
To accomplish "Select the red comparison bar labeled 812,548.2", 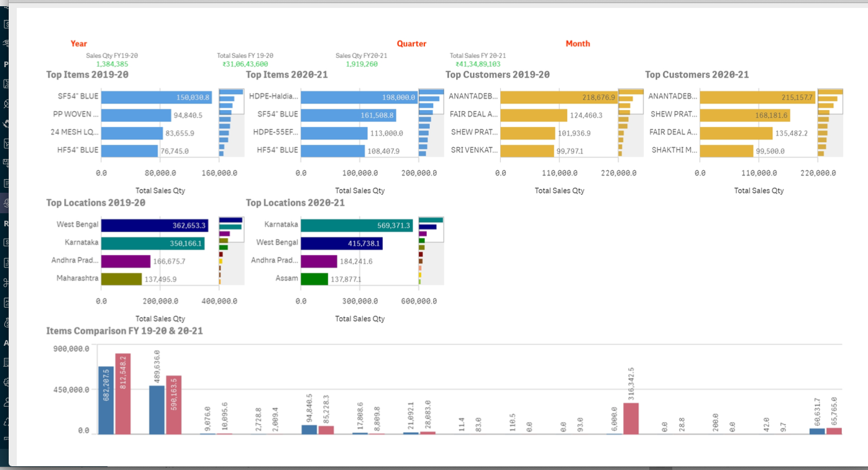I will 123,394.
